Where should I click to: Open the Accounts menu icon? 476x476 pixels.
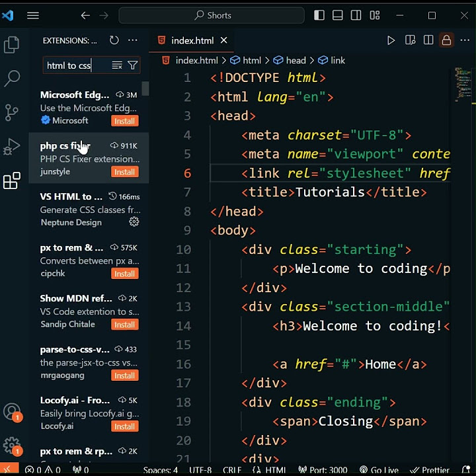(12, 412)
